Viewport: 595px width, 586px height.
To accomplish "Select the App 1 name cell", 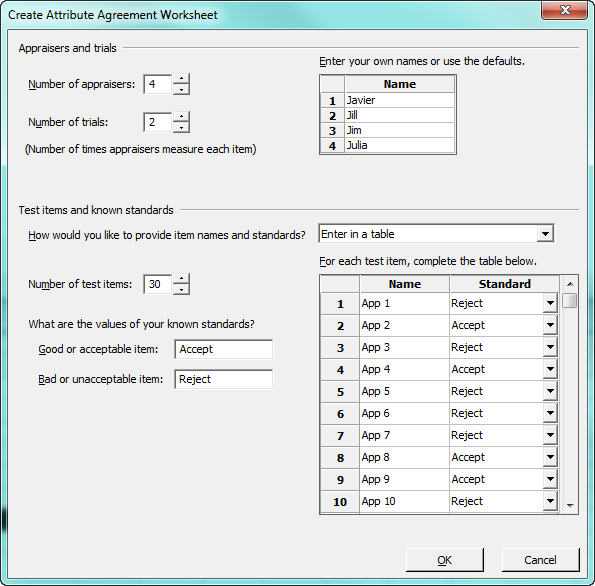I will [x=405, y=303].
